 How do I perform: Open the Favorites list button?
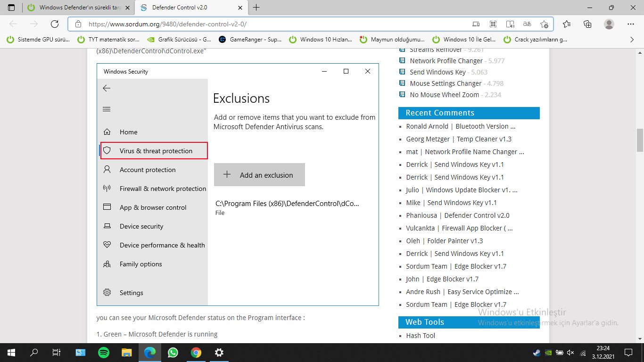click(x=567, y=24)
